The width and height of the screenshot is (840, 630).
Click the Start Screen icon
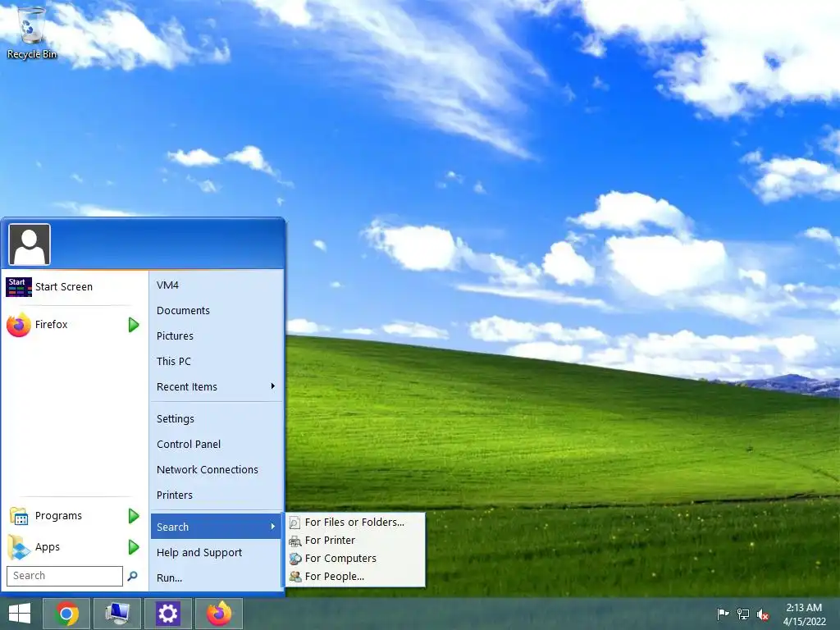click(x=19, y=286)
